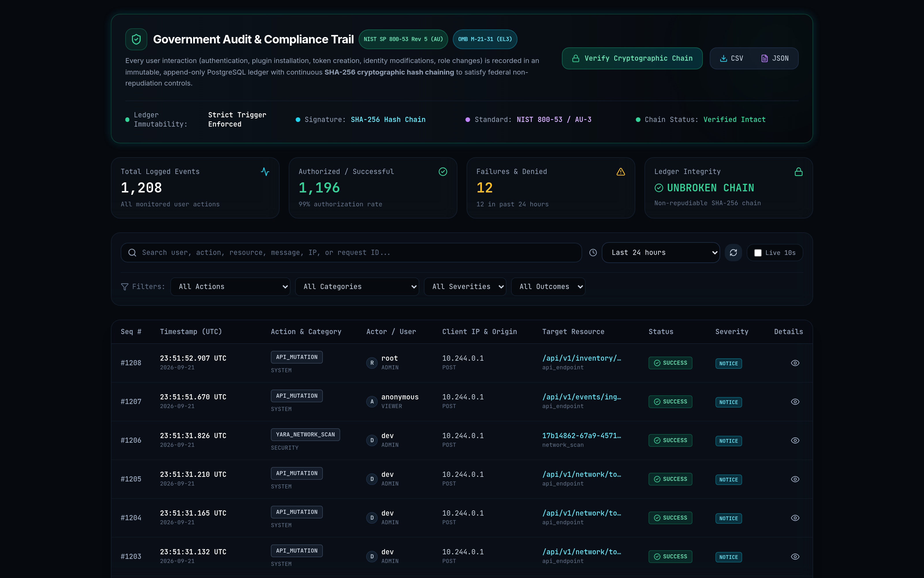The width and height of the screenshot is (924, 578).
Task: View details with the eye icon for #1204
Action: [x=795, y=518]
